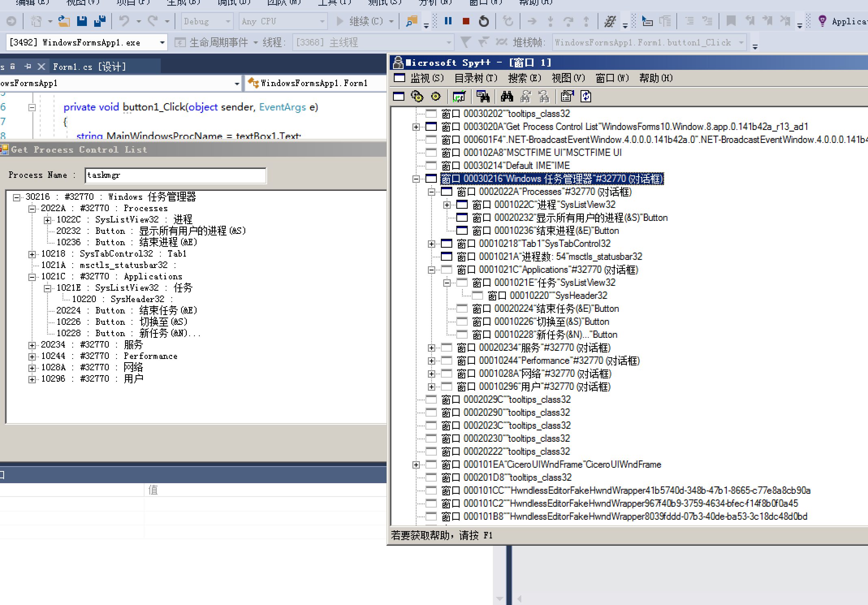Open process dropdown WindowsFormsApp1.exe
This screenshot has height=605, width=868.
pos(162,43)
